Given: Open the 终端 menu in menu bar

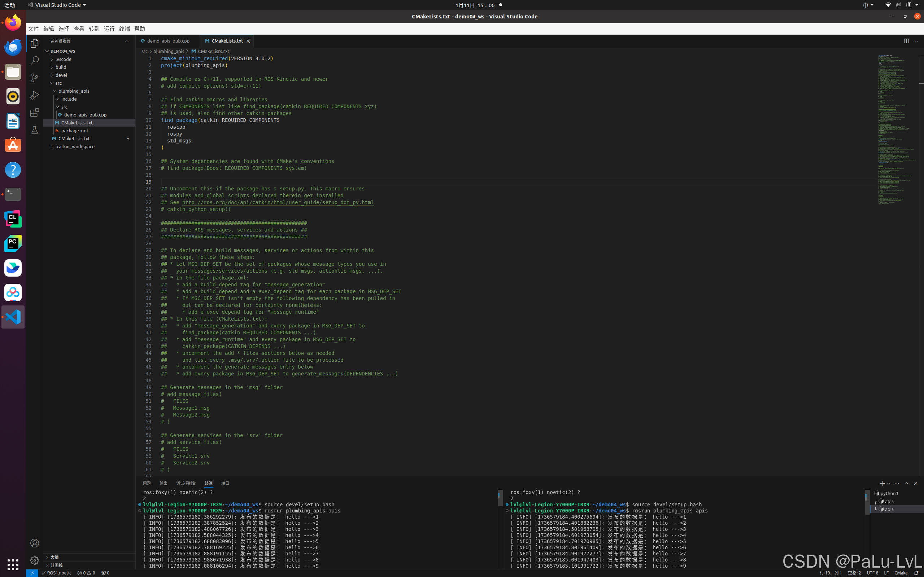Looking at the screenshot, I should (x=124, y=28).
